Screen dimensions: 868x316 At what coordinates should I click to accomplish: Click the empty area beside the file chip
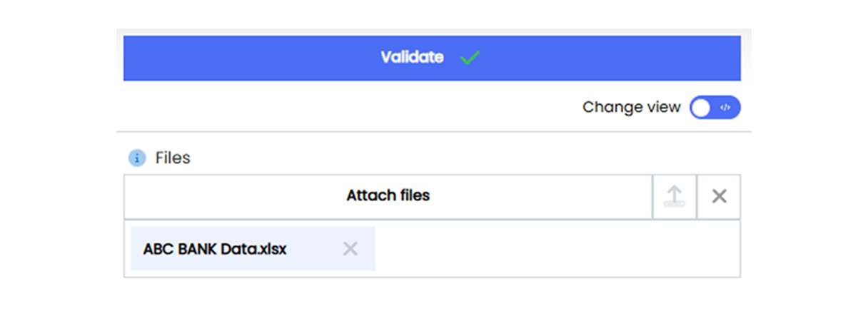557,249
